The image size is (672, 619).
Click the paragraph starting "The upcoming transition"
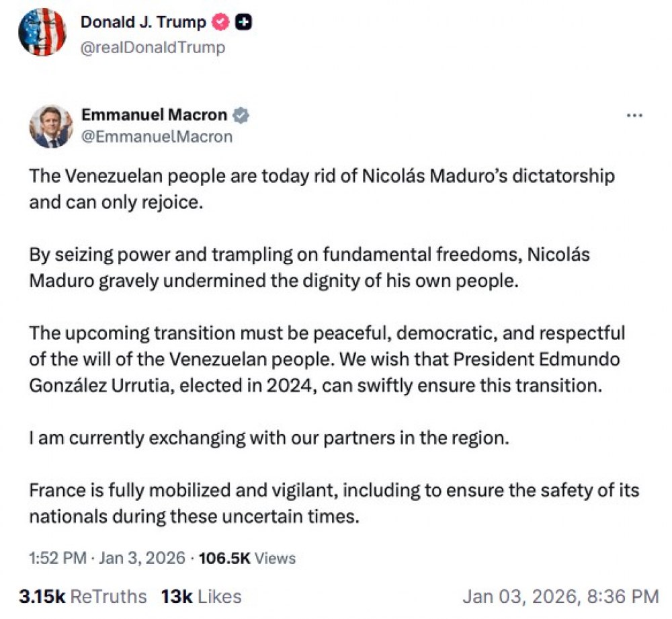327,359
